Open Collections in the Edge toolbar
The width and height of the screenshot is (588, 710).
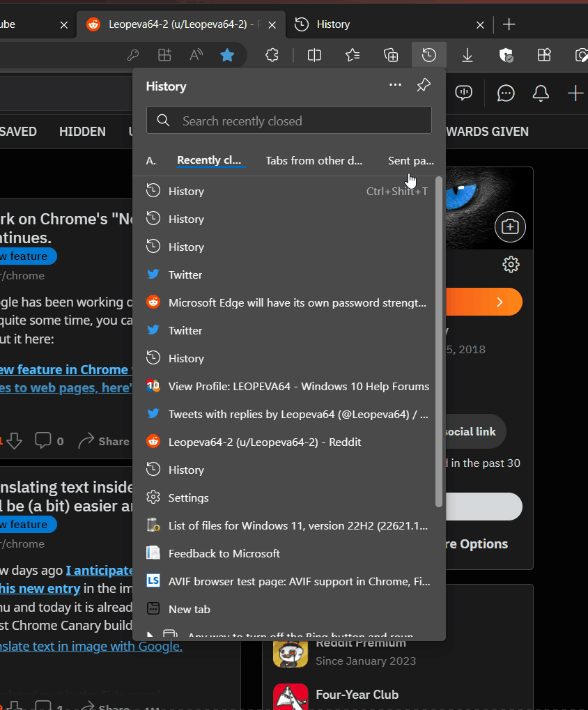[x=391, y=55]
